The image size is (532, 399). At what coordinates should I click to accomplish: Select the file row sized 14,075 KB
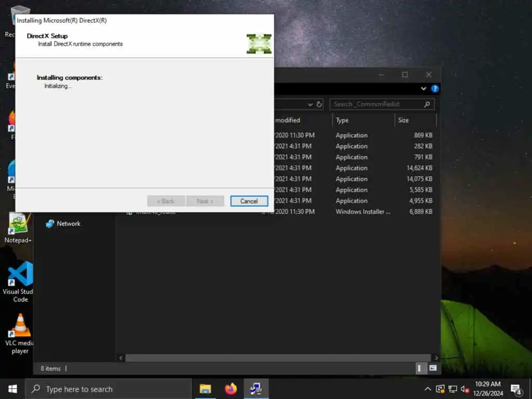(353, 179)
